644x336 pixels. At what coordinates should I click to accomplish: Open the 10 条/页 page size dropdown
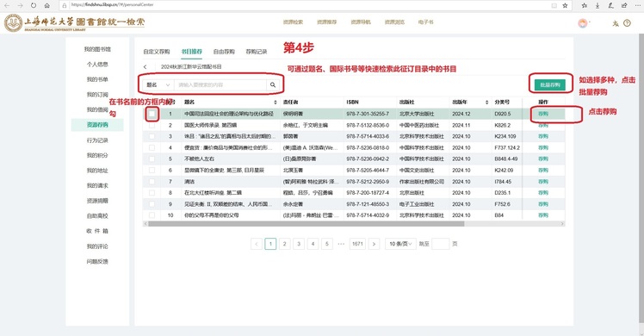400,244
